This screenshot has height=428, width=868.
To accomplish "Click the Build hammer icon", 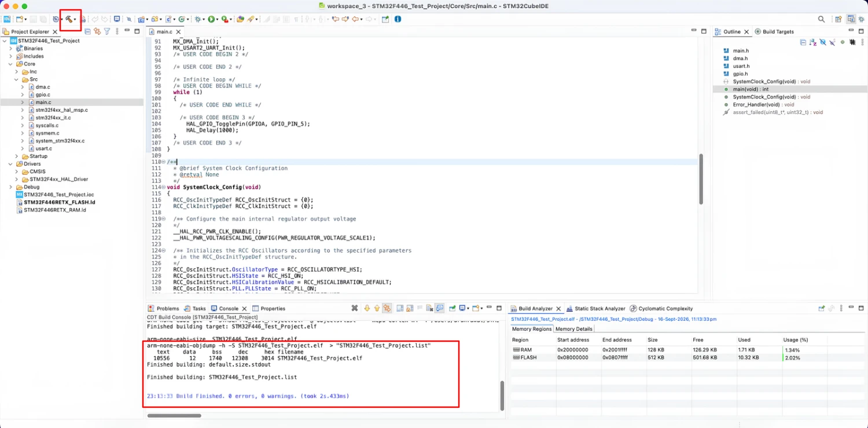I will click(x=69, y=19).
